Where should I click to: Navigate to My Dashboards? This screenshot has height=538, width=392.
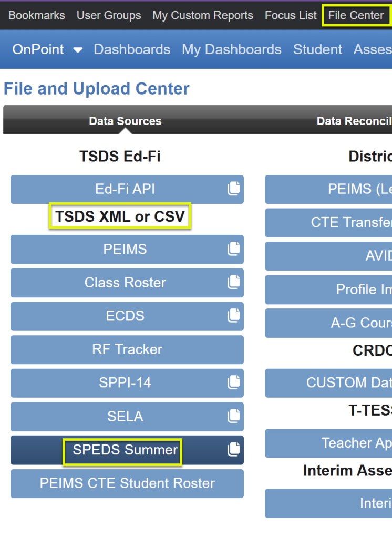coord(231,49)
